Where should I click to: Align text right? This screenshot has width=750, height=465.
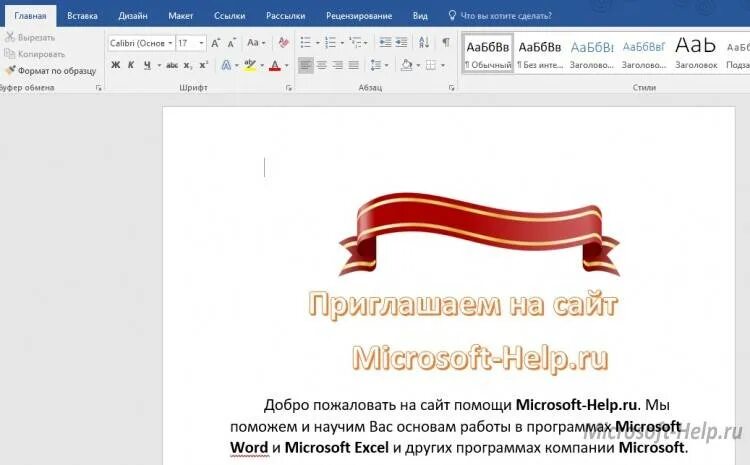click(338, 65)
